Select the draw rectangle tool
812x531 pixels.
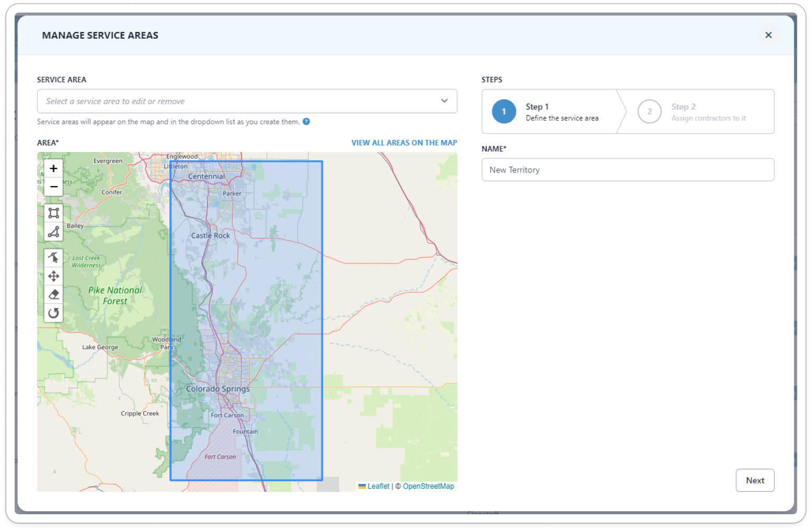pos(53,213)
